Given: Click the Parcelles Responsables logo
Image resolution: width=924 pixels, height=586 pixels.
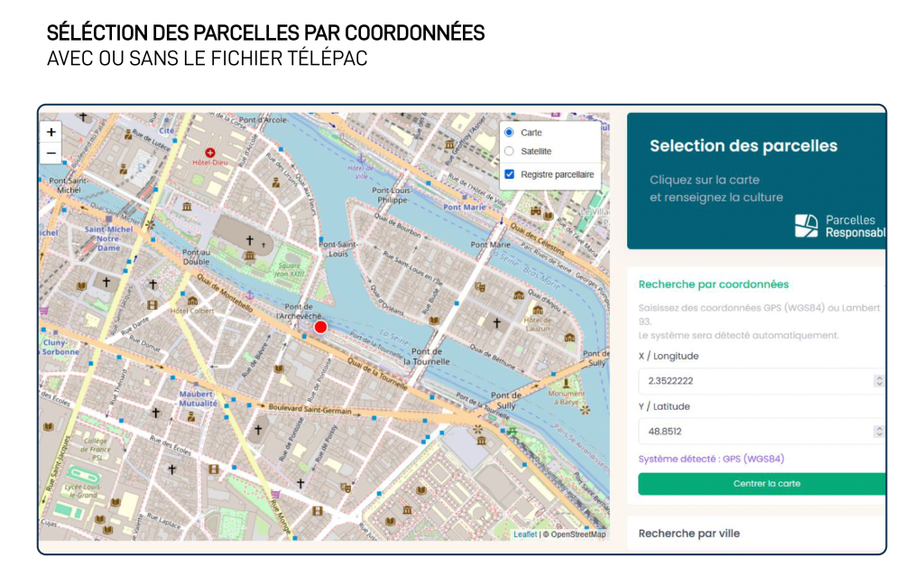Looking at the screenshot, I should 808,227.
